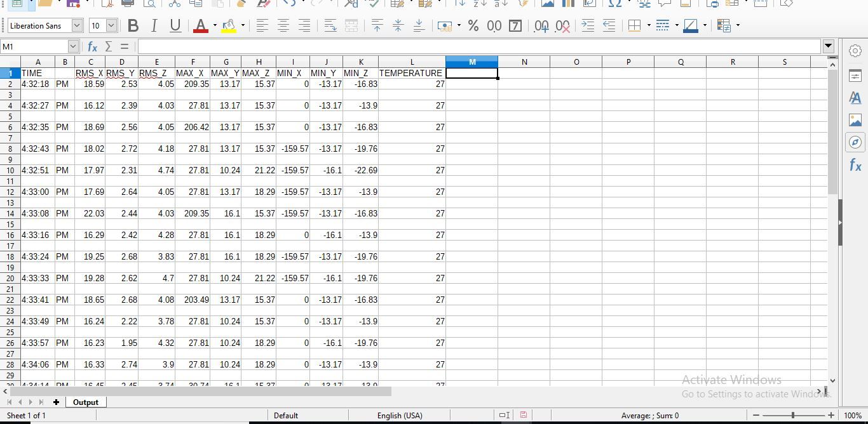Viewport: 868px width, 424px height.
Task: Apply the yellow highlighting color
Action: pos(229,26)
